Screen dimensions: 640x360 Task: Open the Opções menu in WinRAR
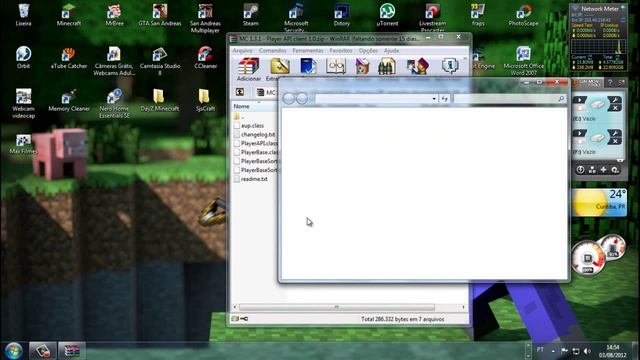[368, 51]
